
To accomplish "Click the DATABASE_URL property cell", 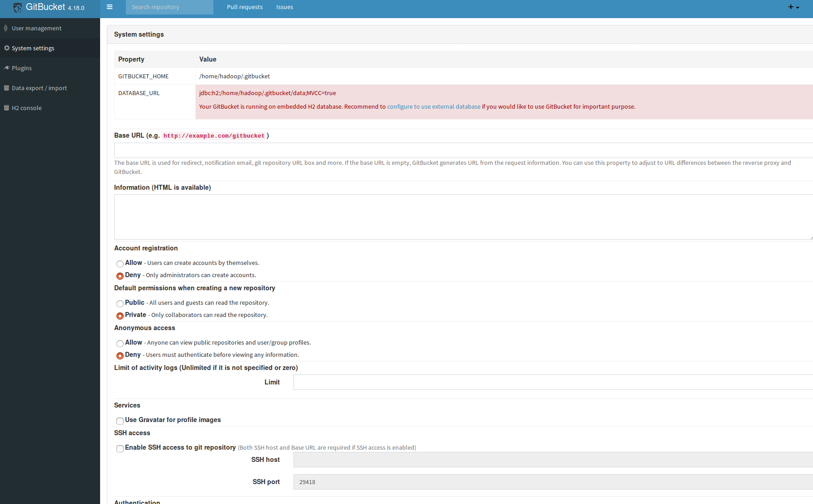I will pyautogui.click(x=155, y=102).
